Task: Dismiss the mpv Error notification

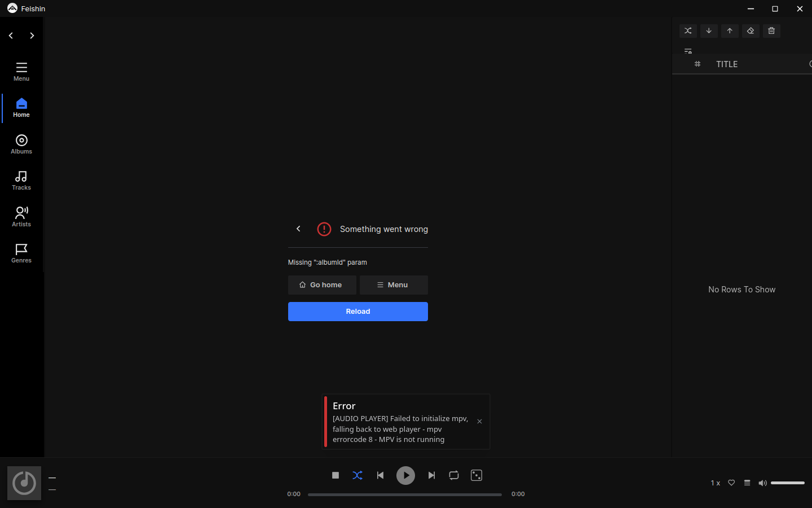Action: pos(479,422)
